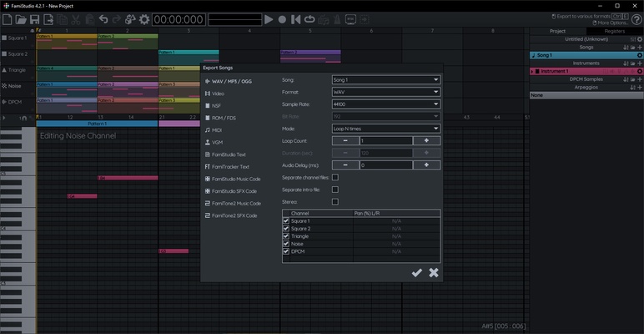
Task: Sort instruments list
Action: point(626,63)
